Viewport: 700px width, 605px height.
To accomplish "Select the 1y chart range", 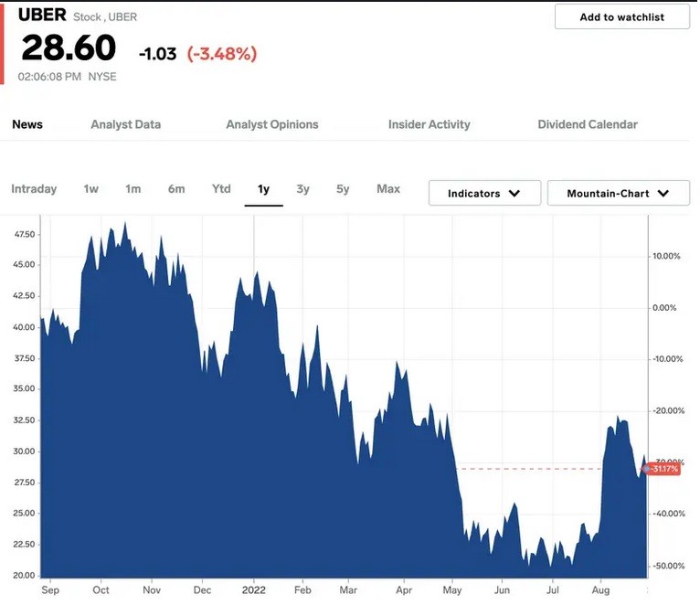I will [x=263, y=189].
